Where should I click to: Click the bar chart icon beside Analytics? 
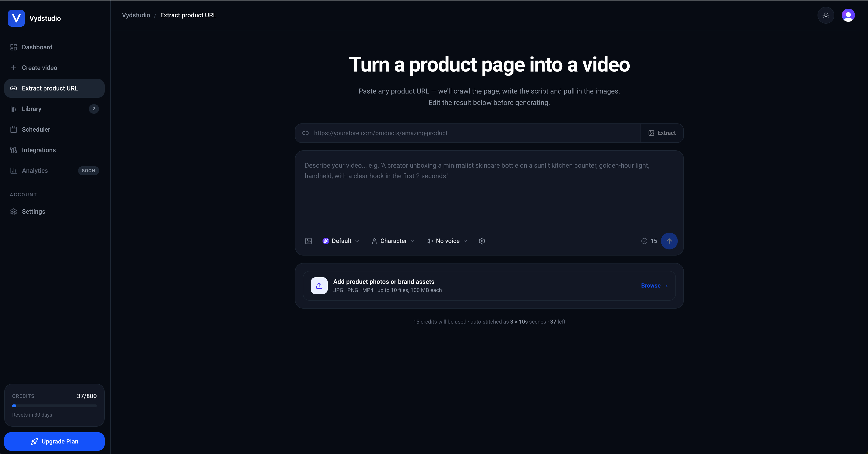coord(14,171)
